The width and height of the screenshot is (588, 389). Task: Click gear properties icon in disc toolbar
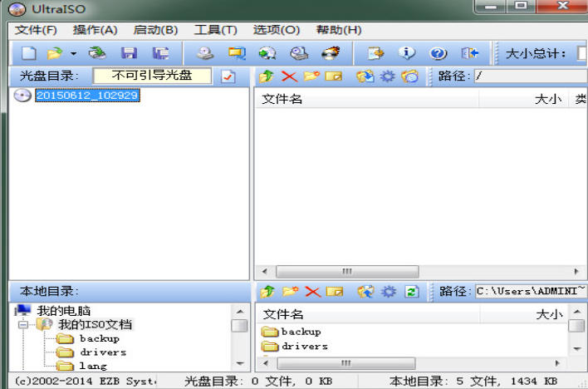click(387, 76)
